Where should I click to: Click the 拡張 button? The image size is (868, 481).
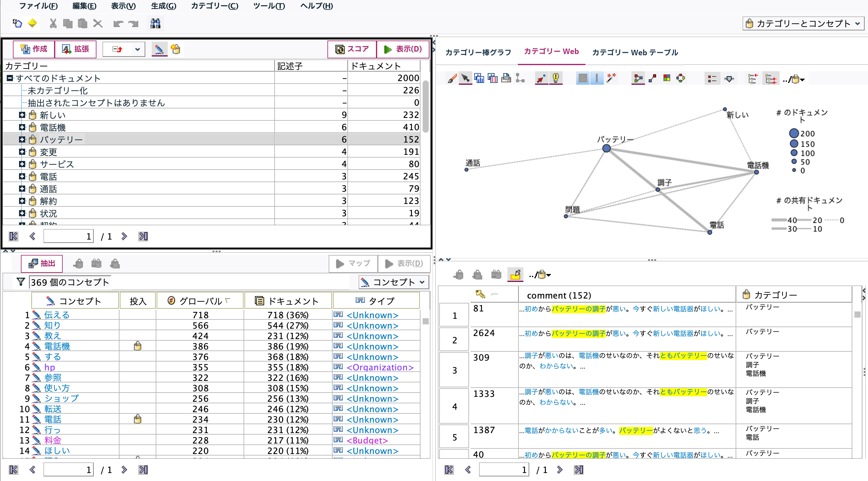coord(76,49)
